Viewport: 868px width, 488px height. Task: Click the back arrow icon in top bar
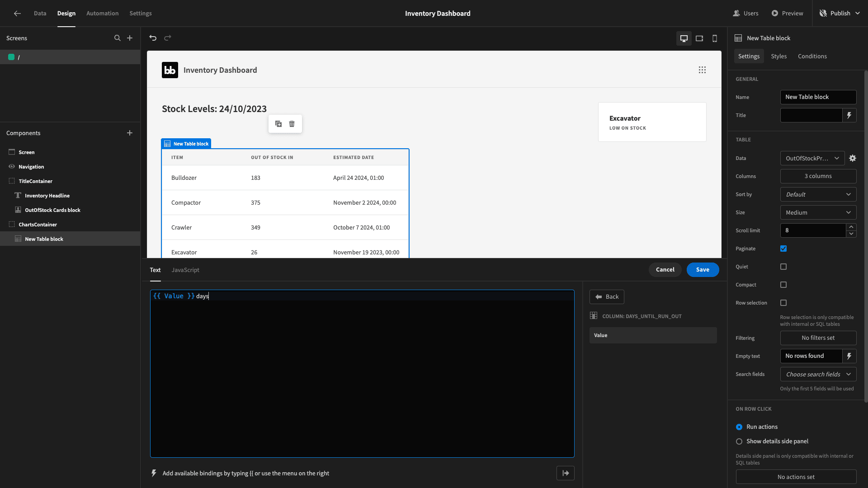(x=17, y=14)
